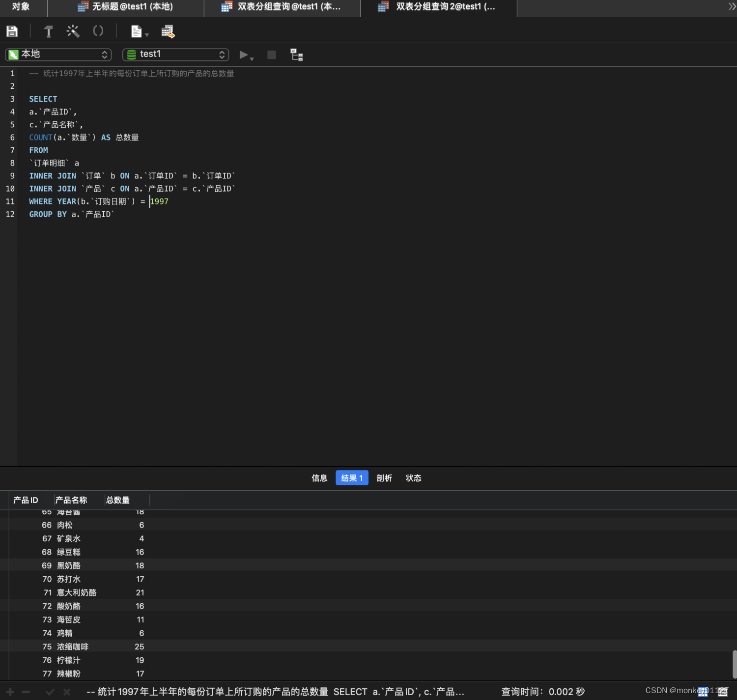This screenshot has height=700, width=737.
Task: Switch to the 无标题@test1 (本地) tab
Action: click(126, 7)
